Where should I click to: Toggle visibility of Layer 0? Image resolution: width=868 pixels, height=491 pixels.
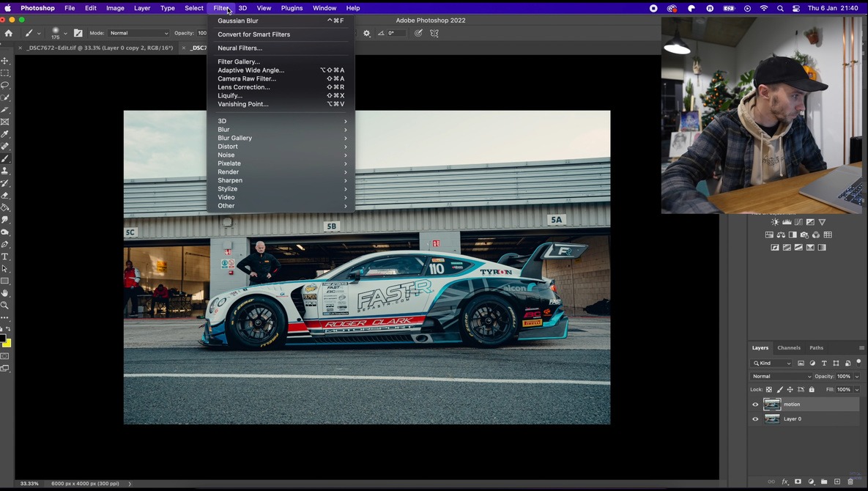(x=755, y=419)
